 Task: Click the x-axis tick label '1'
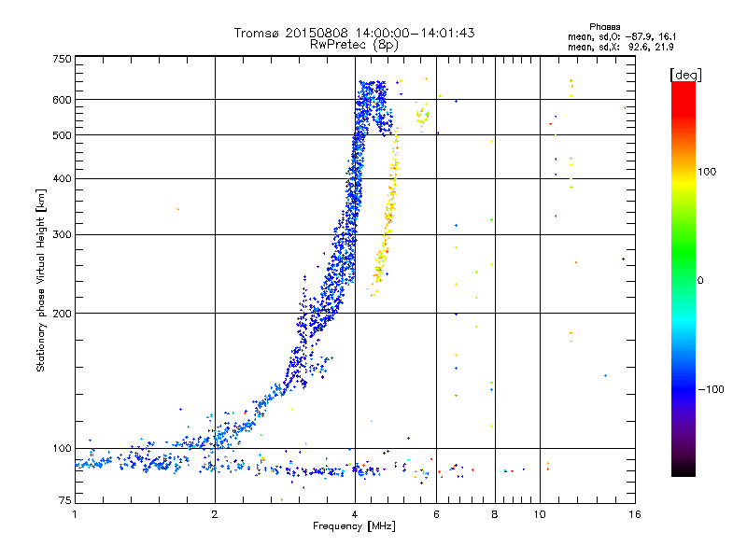(75, 514)
